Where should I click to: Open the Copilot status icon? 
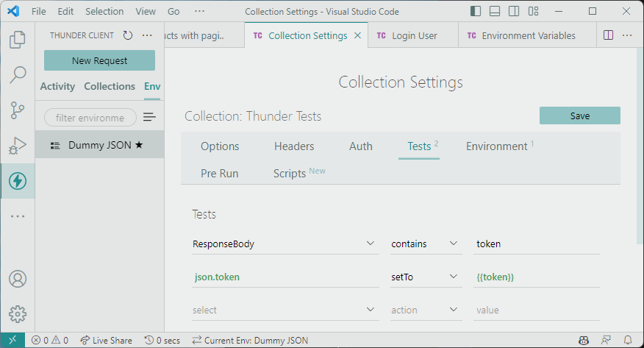[x=584, y=340]
